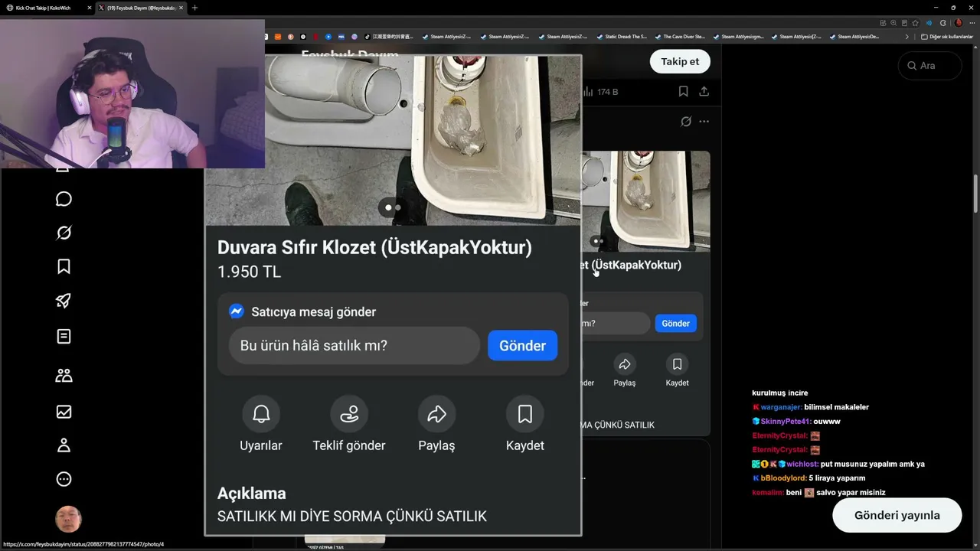
Task: Open Grok from the X sidebar
Action: tap(64, 233)
